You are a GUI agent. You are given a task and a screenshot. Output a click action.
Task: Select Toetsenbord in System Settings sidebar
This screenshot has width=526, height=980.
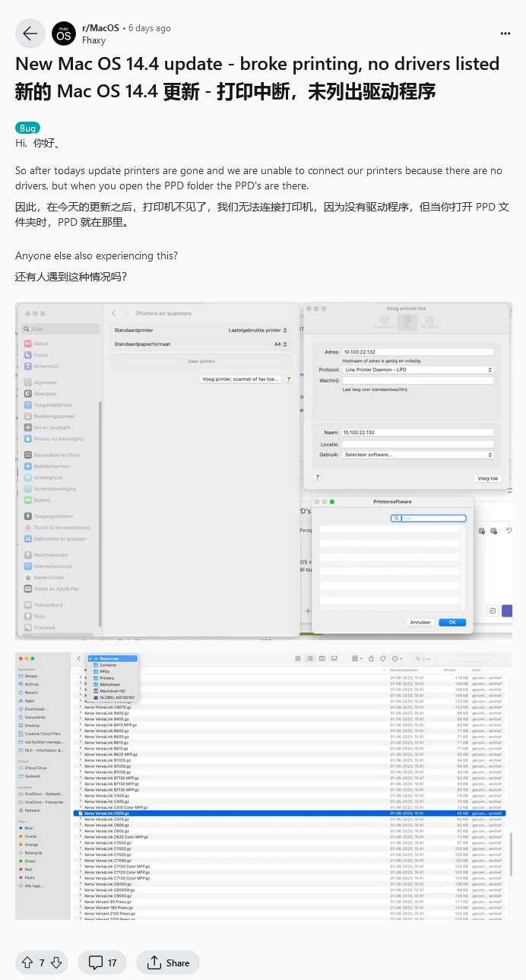pyautogui.click(x=44, y=605)
